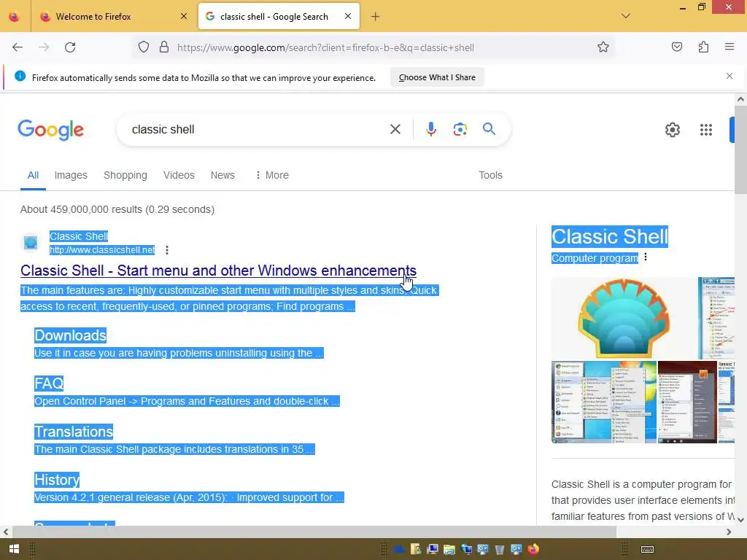Search by image with Google Lens icon
Viewport: 747px width, 560px height.
460,129
